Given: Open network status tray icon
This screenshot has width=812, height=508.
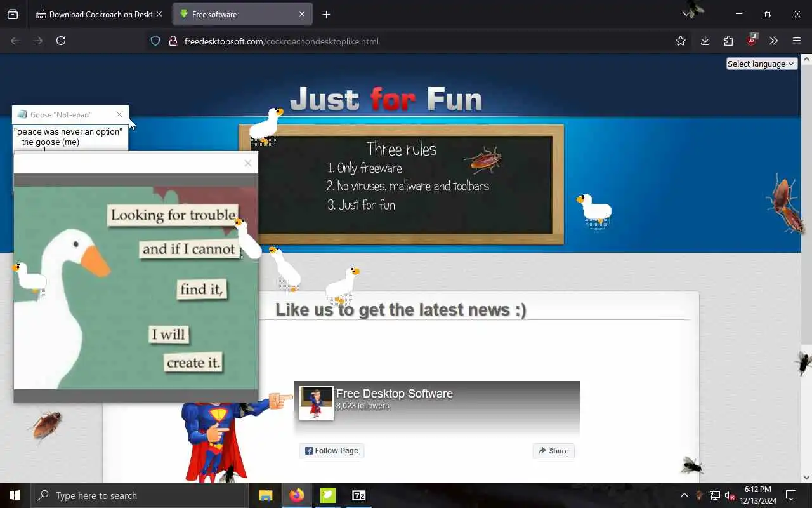Looking at the screenshot, I should (x=715, y=495).
